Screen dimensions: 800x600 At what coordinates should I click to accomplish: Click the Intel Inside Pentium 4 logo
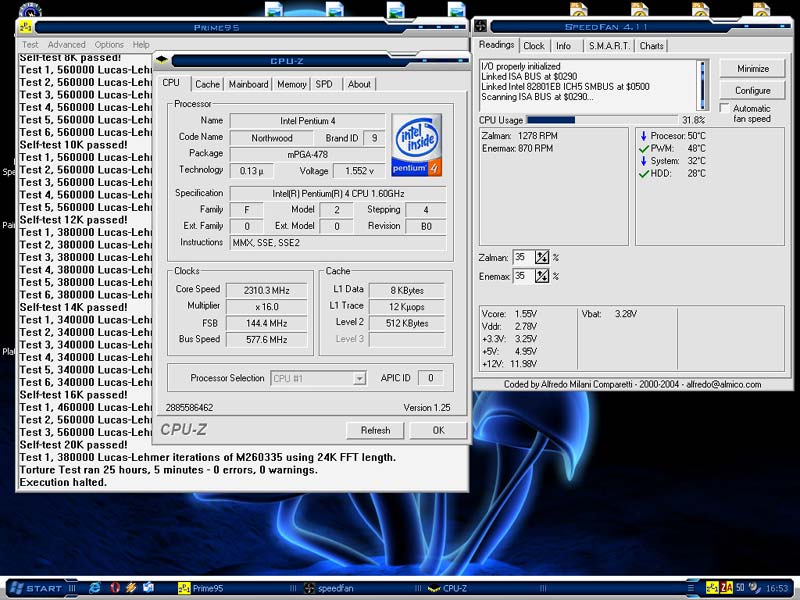(418, 146)
